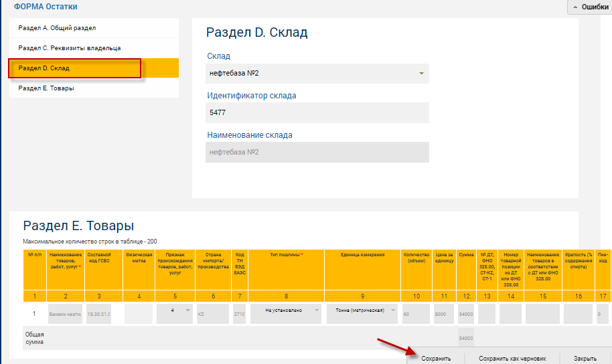Click the Сохранить button
The height and width of the screenshot is (364, 612).
(x=435, y=358)
